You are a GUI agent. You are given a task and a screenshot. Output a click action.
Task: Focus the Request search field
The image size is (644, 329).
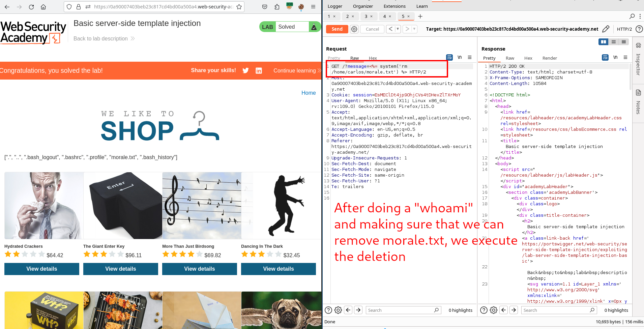click(404, 310)
